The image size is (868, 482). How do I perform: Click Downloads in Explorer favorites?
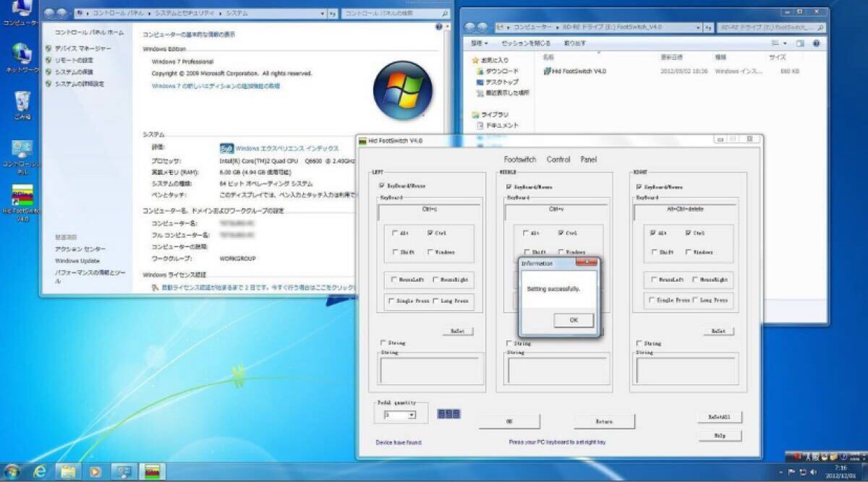[x=497, y=71]
